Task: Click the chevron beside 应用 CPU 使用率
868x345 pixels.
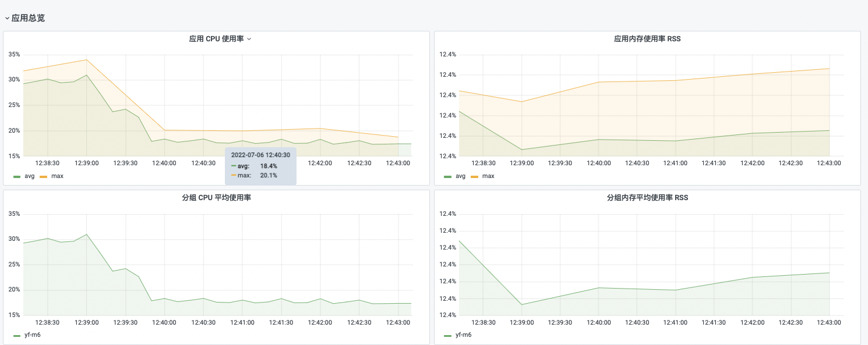Action: coord(249,39)
